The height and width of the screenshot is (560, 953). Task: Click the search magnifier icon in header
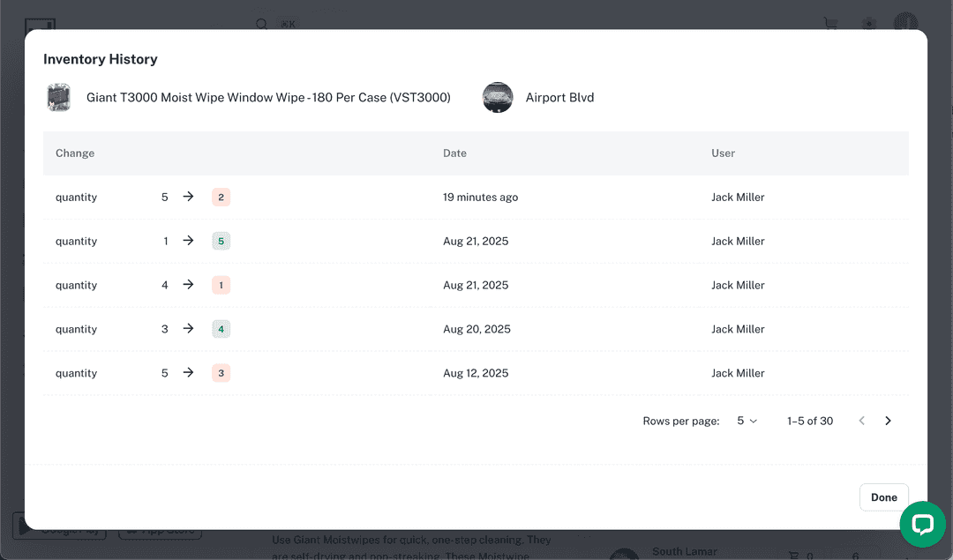[x=262, y=24]
